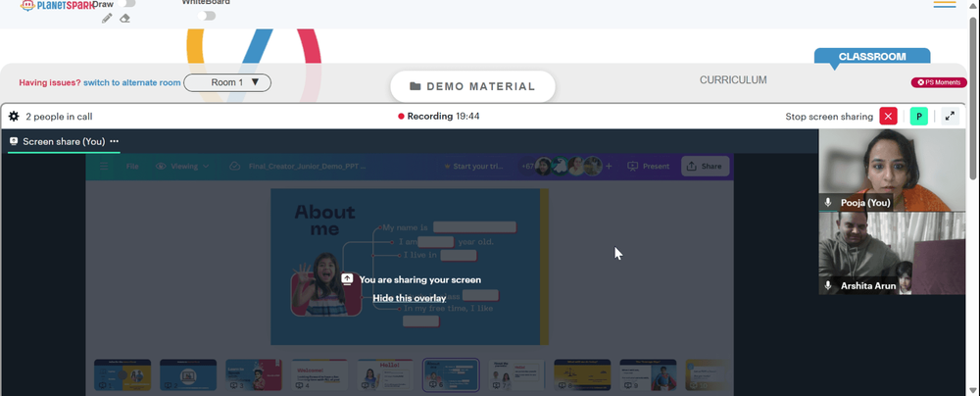Viewport: 980px width, 396px height.
Task: Click the microphone icon beside Pooja
Action: point(829,203)
